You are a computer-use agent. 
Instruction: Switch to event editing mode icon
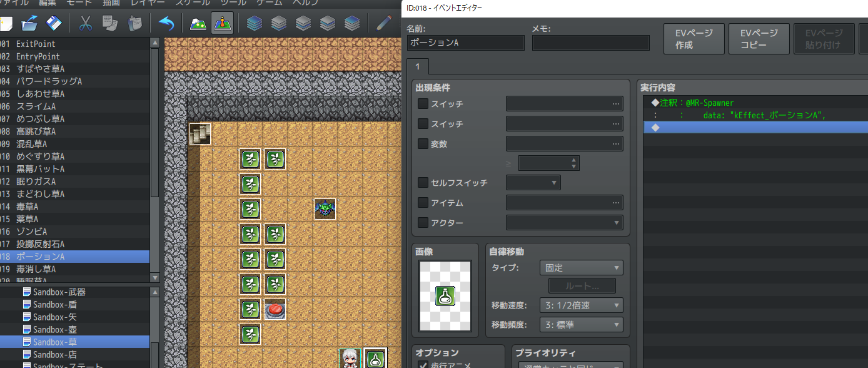coord(222,23)
